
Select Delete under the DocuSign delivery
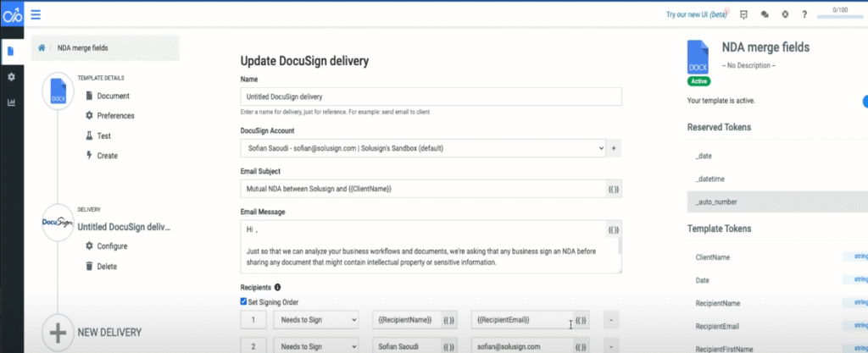coord(102,267)
